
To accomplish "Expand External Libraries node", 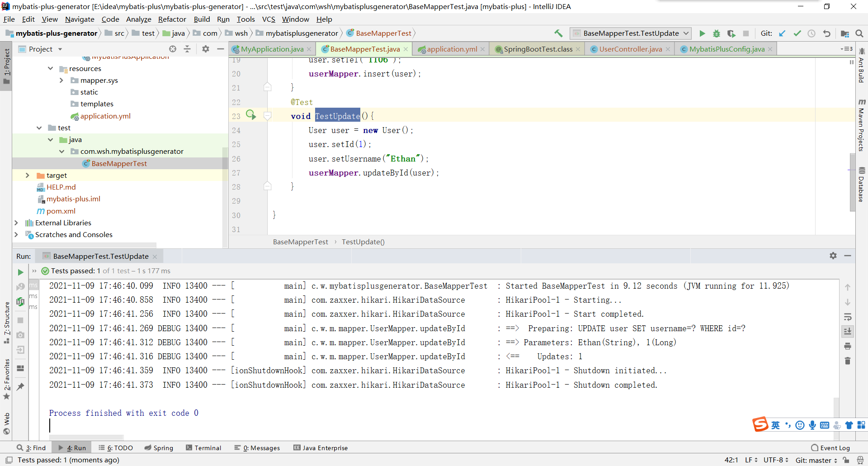I will pyautogui.click(x=16, y=223).
